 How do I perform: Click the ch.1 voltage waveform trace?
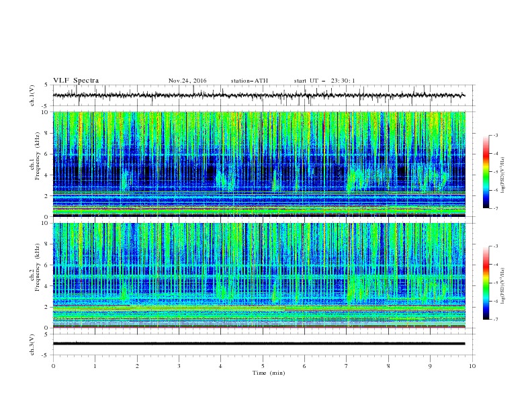point(259,95)
